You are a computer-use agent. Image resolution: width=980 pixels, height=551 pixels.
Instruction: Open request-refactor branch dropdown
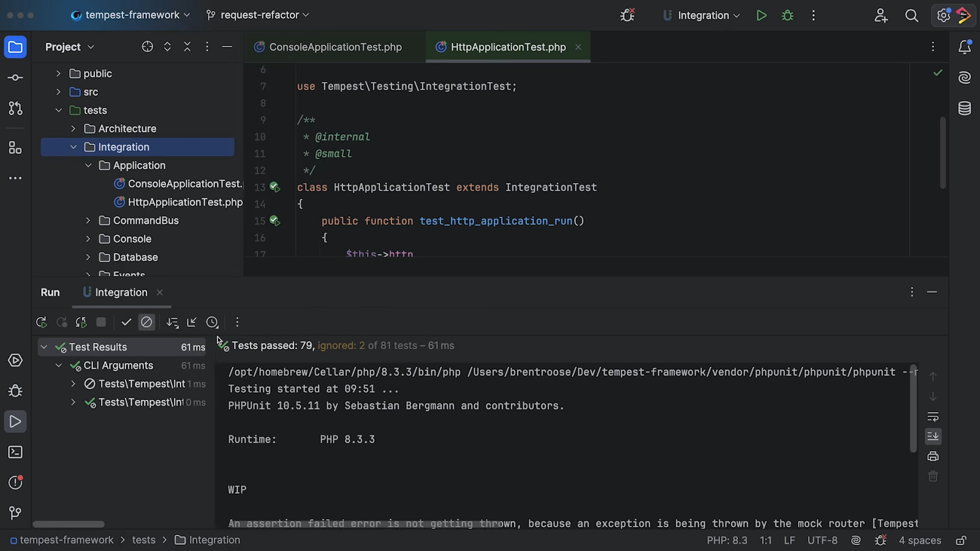[x=258, y=15]
